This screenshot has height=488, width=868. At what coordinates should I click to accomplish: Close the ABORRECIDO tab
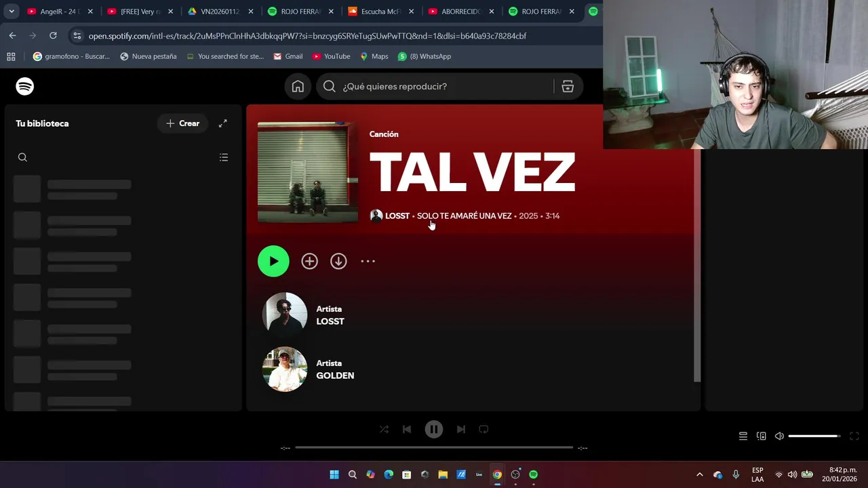coord(492,12)
